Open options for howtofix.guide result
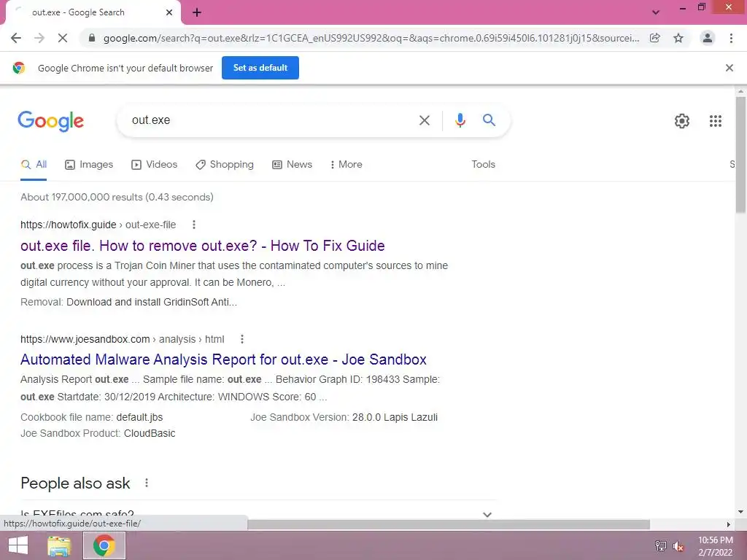The height and width of the screenshot is (560, 747). tap(194, 225)
